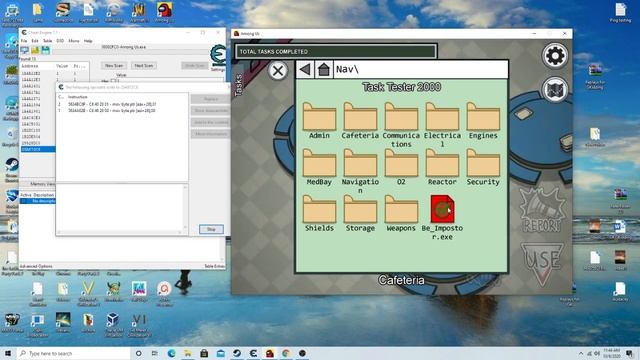The height and width of the screenshot is (360, 640).
Task: Click the save floppy icon in Cheat Engine
Action: 45,50
